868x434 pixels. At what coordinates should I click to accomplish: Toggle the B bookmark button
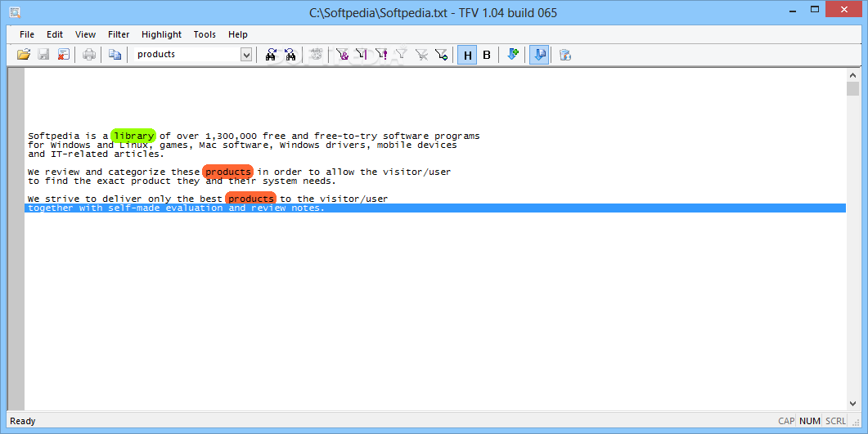pyautogui.click(x=487, y=55)
